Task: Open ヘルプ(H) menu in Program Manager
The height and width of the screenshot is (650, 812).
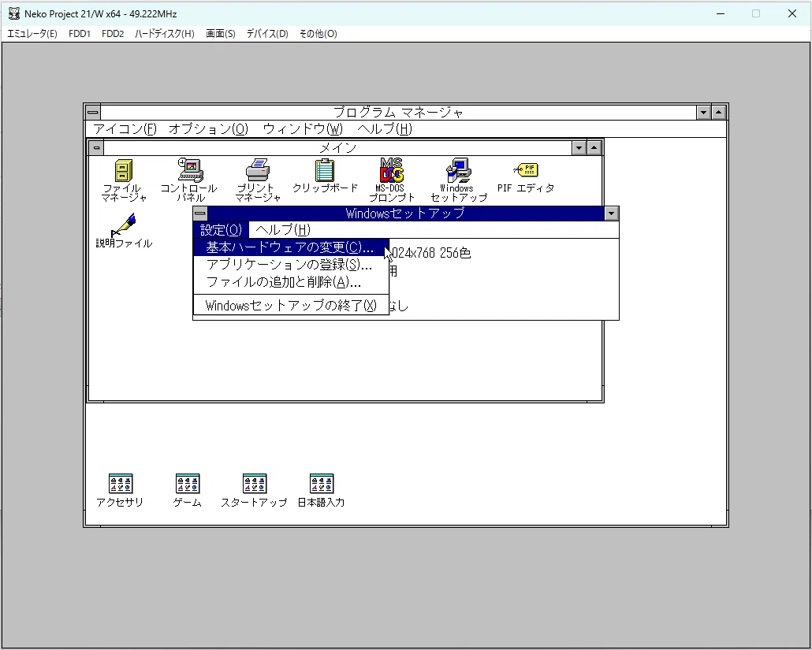Action: point(385,129)
